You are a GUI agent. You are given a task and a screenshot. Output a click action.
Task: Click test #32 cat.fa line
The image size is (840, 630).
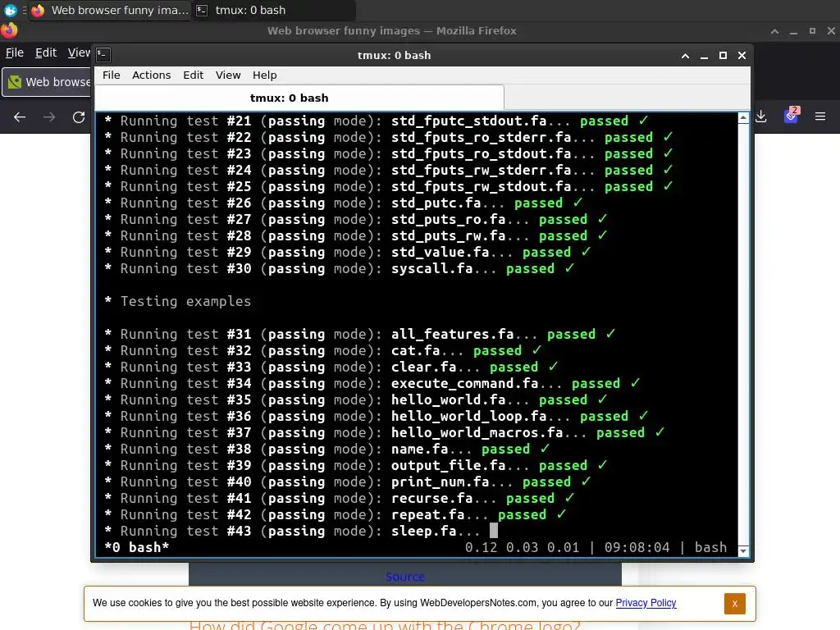(322, 350)
